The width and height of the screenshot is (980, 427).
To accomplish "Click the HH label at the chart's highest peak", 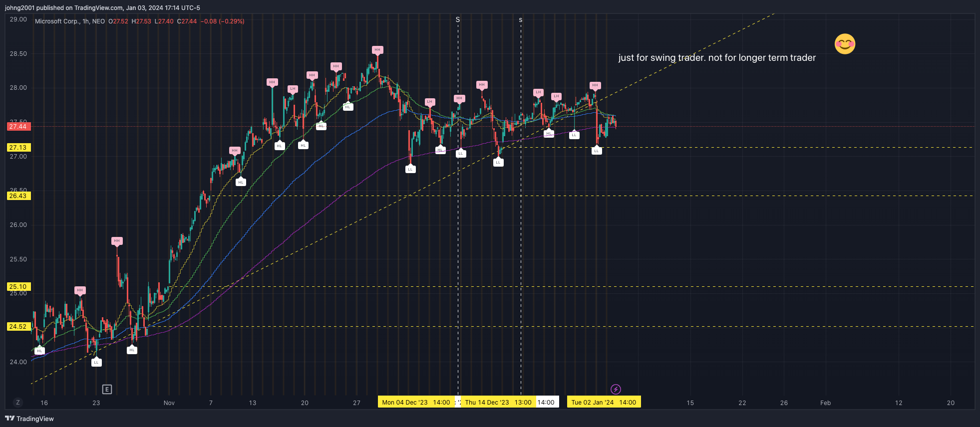I will pos(377,50).
